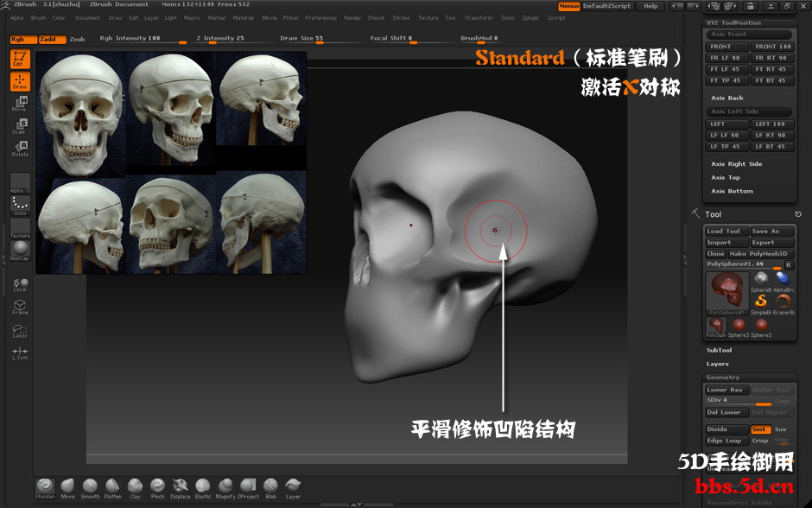Click the lock icon in title bar

(x=751, y=6)
